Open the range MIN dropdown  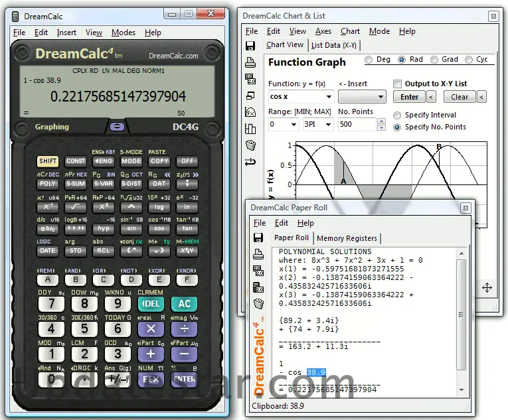(294, 125)
